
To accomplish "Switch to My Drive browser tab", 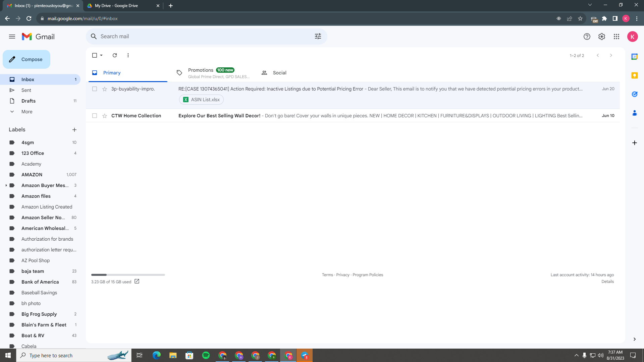I will pos(122,6).
